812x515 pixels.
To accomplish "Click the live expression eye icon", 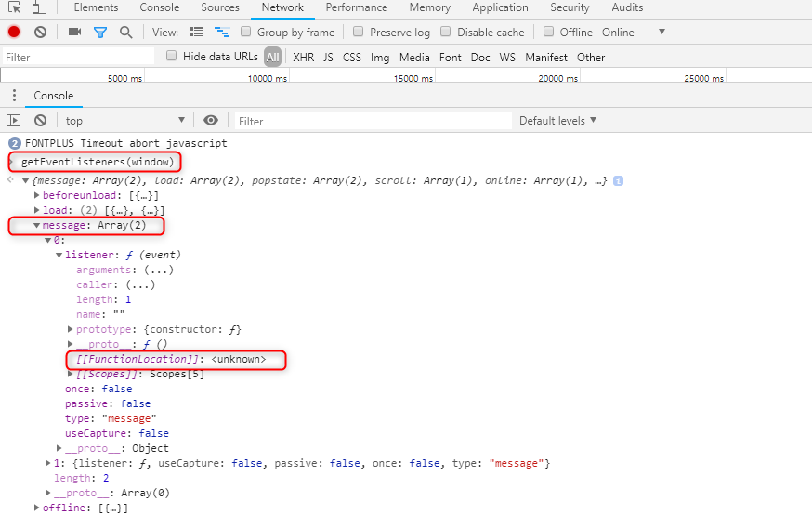I will point(210,120).
